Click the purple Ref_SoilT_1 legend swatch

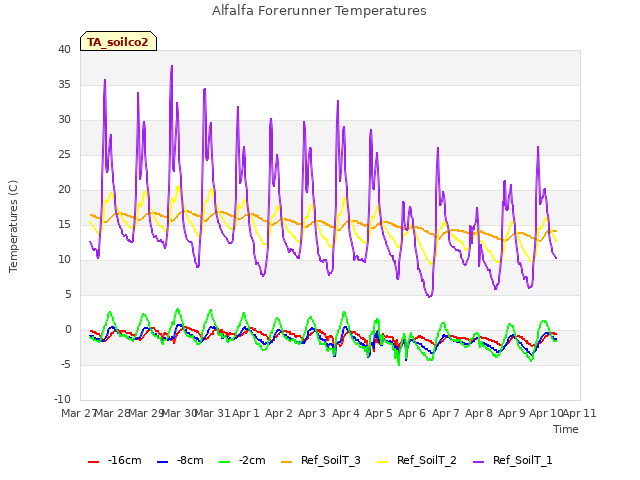pyautogui.click(x=478, y=462)
